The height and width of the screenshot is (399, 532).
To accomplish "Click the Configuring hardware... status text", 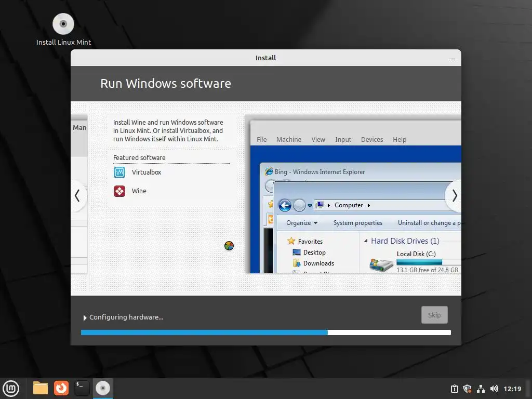I will [x=126, y=317].
